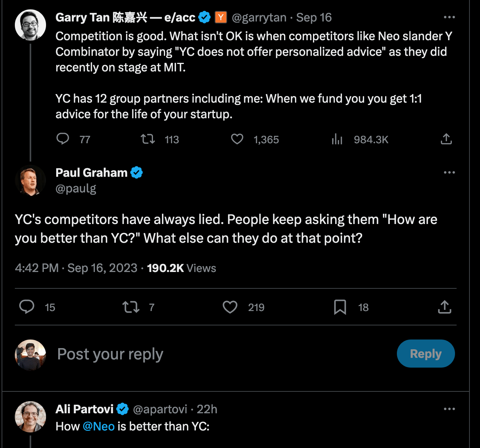This screenshot has height=448, width=480.
Task: Bookmark Paul Graham's tweet
Action: click(x=340, y=307)
